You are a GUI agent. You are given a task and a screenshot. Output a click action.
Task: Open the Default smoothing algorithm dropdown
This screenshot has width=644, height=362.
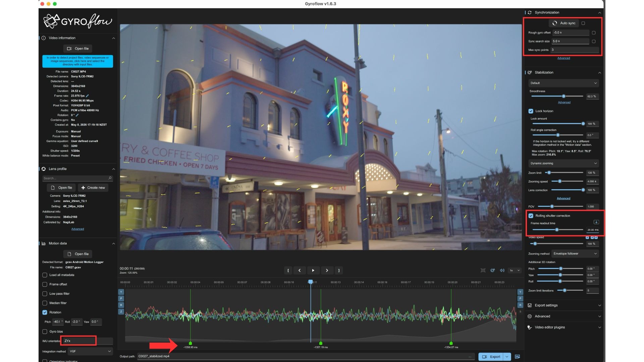(x=563, y=83)
